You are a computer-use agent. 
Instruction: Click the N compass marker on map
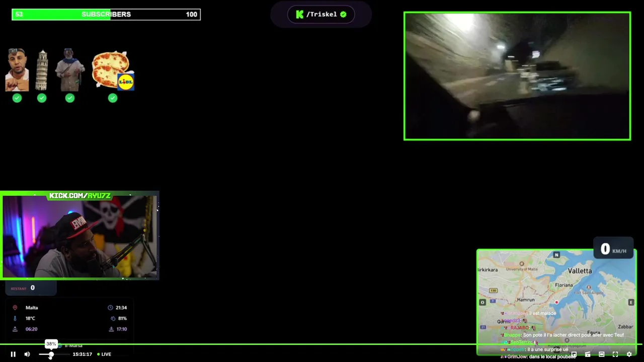pos(556,255)
